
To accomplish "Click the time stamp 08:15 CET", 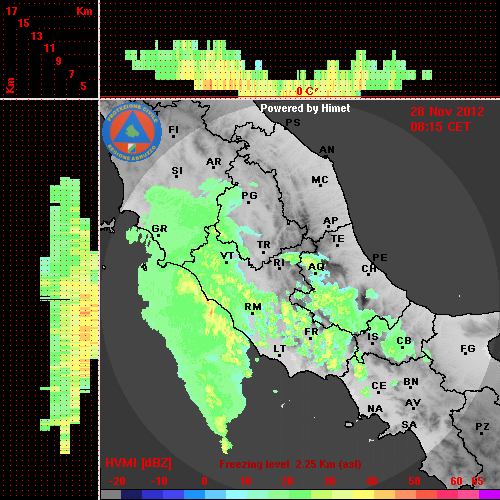I will pyautogui.click(x=440, y=127).
